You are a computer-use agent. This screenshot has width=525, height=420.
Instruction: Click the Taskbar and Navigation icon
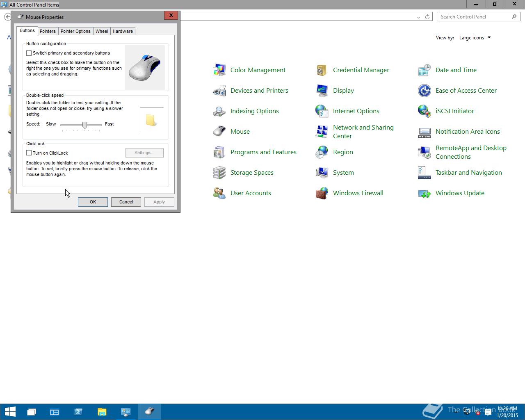425,173
